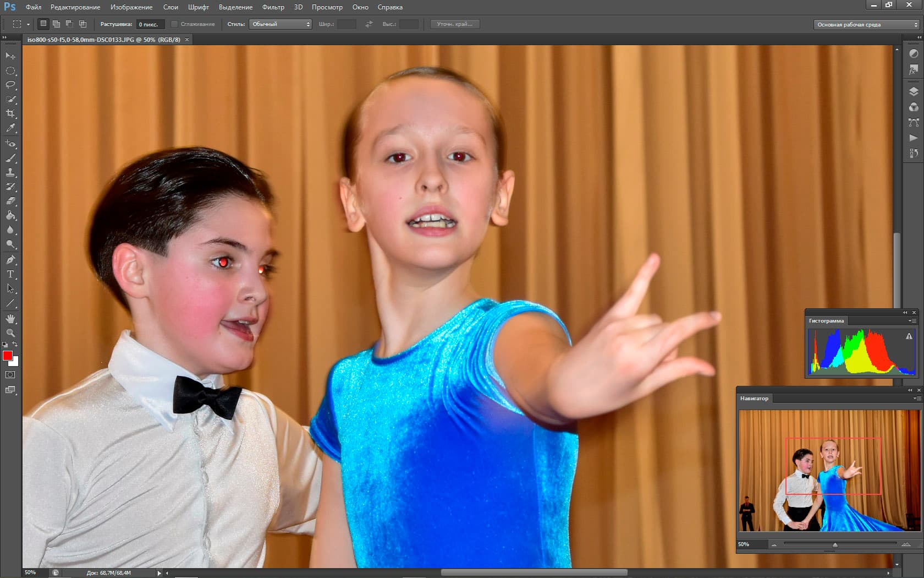Image resolution: width=924 pixels, height=578 pixels.
Task: Select the History Brush tool
Action: coord(10,187)
